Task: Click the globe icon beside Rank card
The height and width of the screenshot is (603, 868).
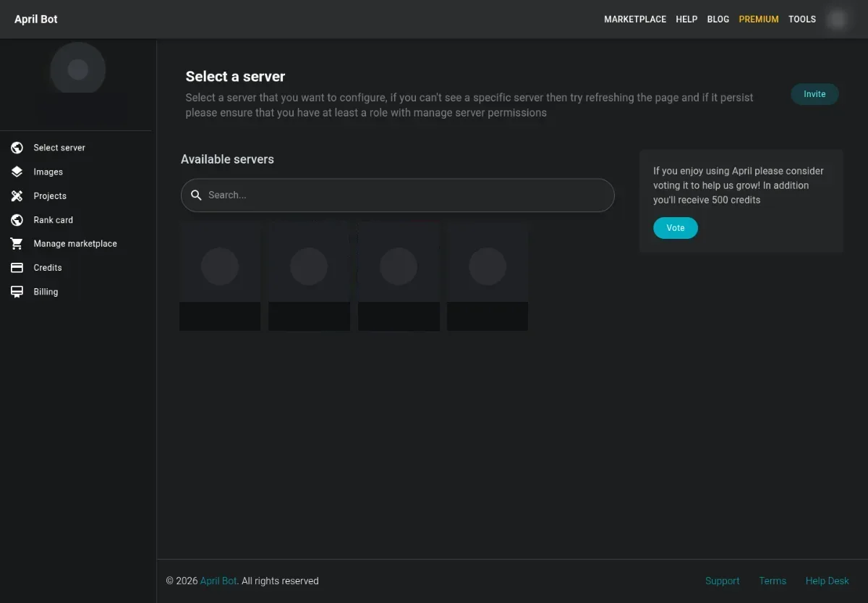Action: click(17, 220)
